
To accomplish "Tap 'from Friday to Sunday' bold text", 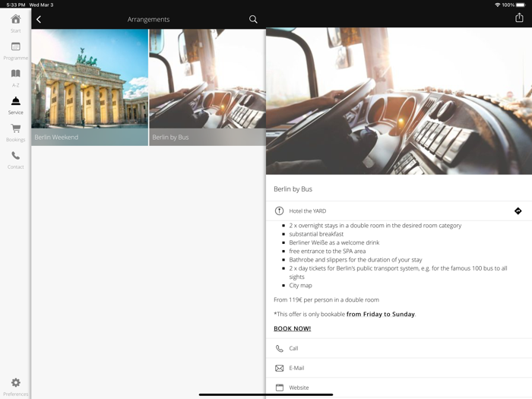I will (380, 314).
